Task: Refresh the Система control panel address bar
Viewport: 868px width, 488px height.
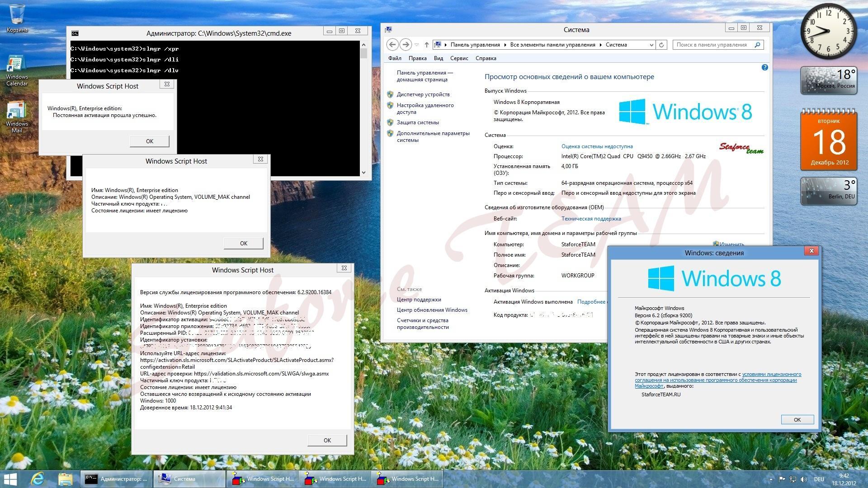Action: click(661, 45)
